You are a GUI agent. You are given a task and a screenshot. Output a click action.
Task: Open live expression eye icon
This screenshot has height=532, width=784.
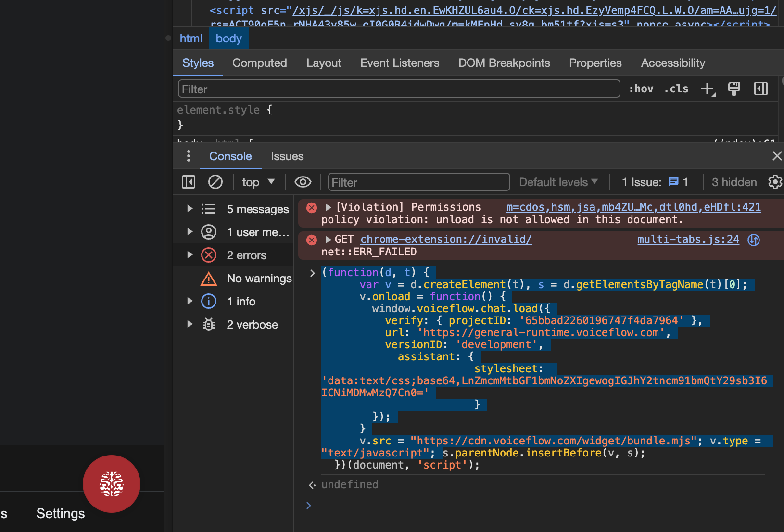[303, 182]
